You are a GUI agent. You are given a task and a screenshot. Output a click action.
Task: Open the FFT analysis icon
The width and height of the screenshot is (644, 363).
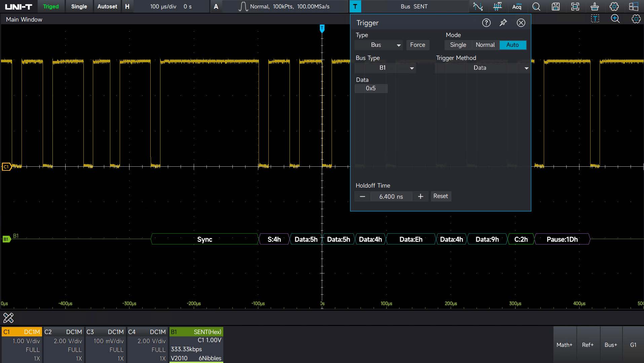(497, 6)
